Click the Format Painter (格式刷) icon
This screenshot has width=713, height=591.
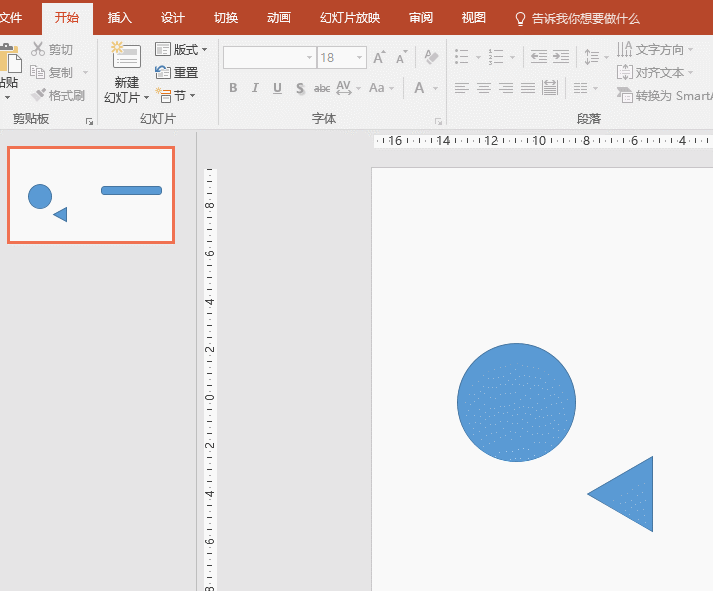39,96
